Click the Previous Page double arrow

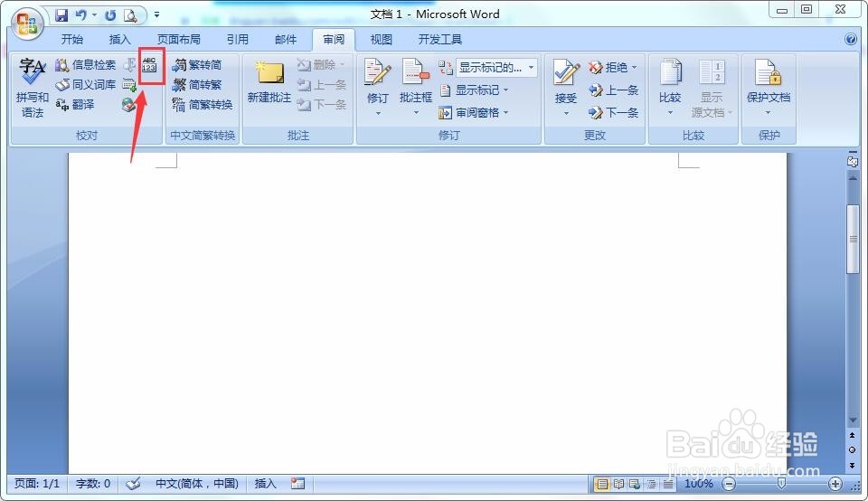(x=853, y=436)
